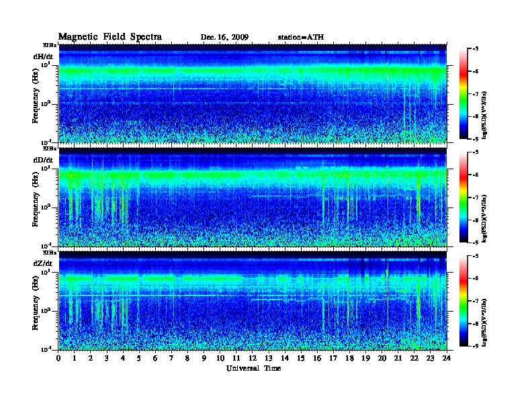Click hour tick label "0" on time axis

pos(58,358)
